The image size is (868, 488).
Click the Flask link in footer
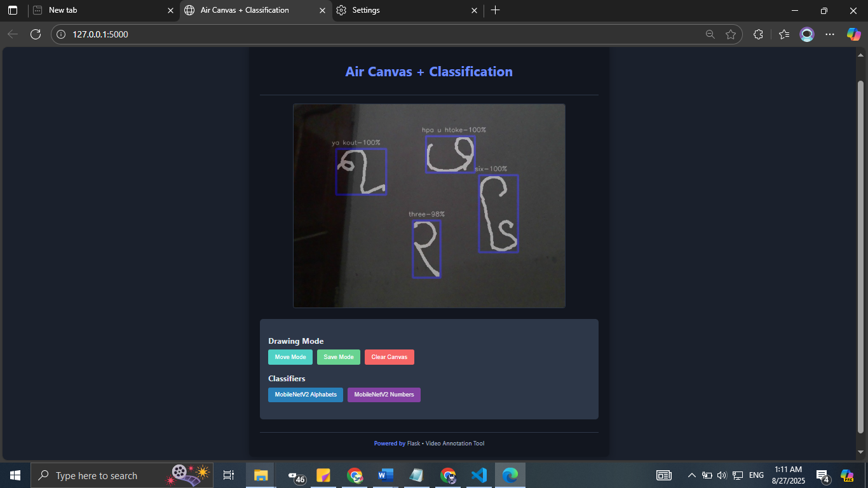pyautogui.click(x=414, y=444)
